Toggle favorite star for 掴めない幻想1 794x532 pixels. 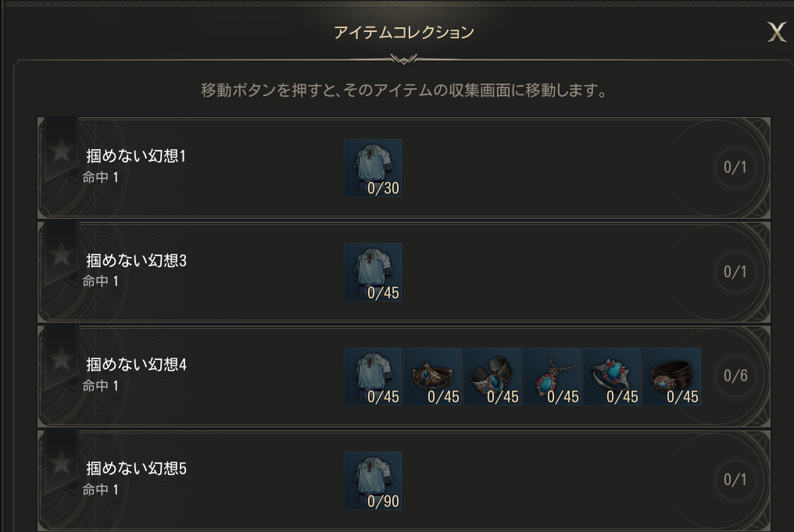click(61, 151)
